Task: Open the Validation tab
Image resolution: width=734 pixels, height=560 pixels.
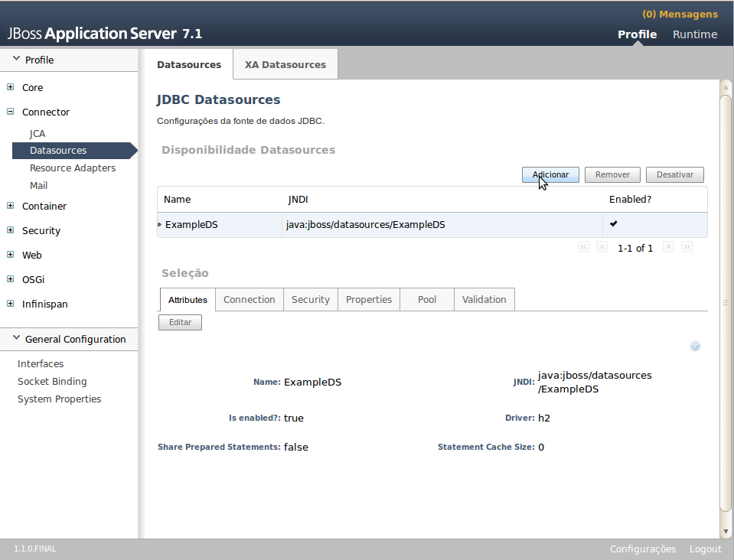Action: tap(484, 299)
